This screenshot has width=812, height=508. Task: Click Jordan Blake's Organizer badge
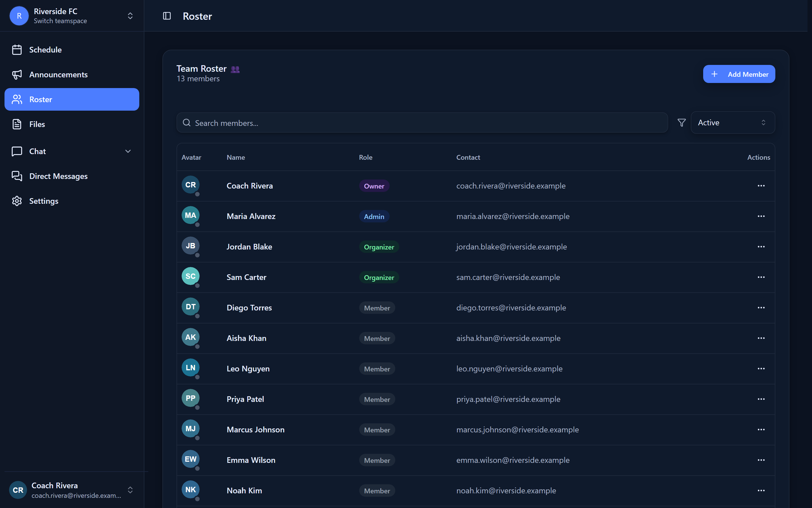pos(379,247)
